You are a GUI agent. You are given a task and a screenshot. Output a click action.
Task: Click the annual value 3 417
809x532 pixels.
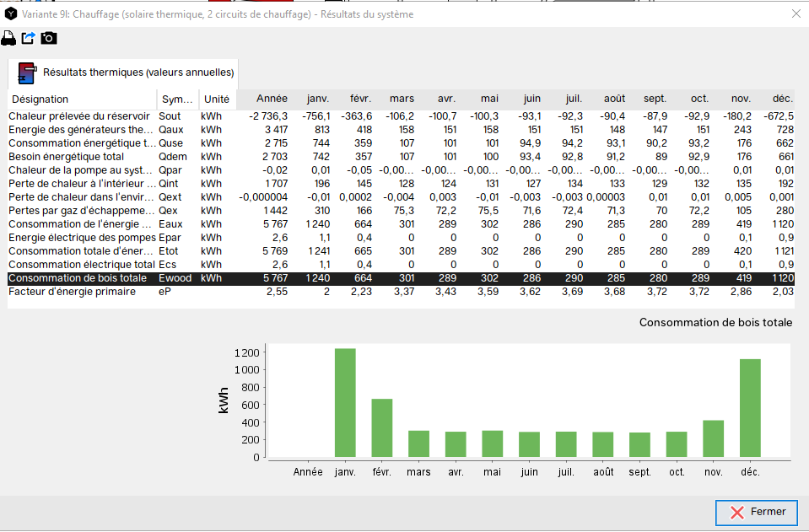click(275, 130)
